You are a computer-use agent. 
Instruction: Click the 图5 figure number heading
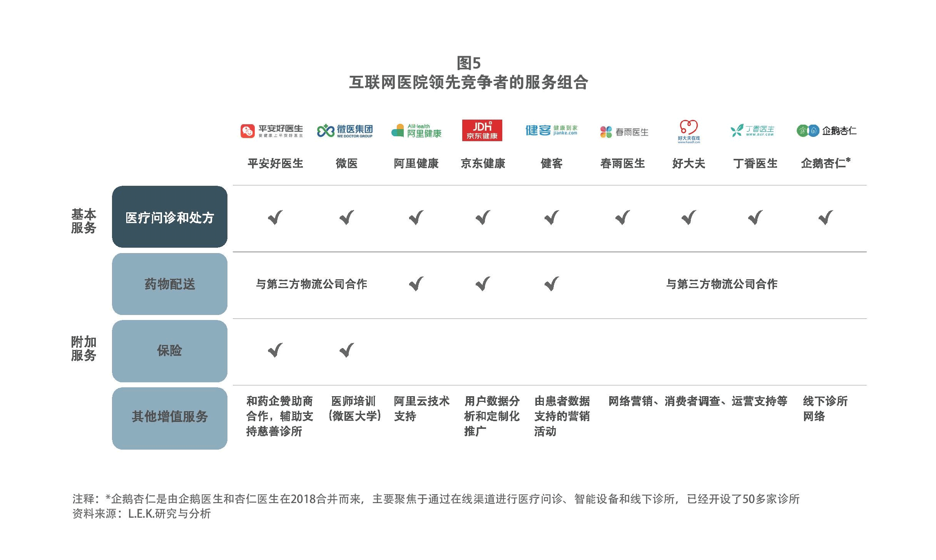point(468,63)
